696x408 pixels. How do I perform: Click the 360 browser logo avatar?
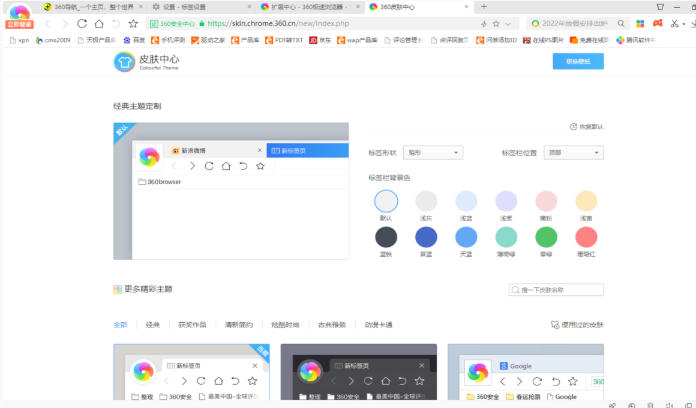[x=20, y=12]
